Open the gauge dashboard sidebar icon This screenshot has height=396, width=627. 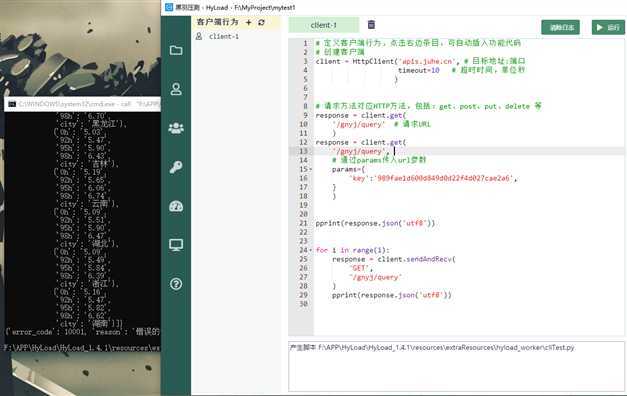point(176,206)
